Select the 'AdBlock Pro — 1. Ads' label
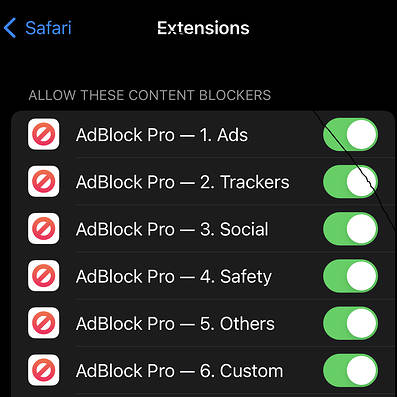397x397 pixels. point(162,135)
